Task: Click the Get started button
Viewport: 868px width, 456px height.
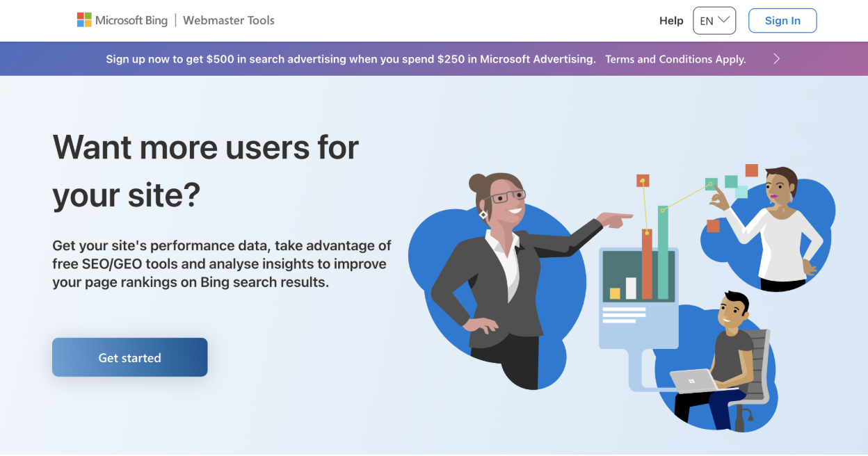Action: point(130,357)
